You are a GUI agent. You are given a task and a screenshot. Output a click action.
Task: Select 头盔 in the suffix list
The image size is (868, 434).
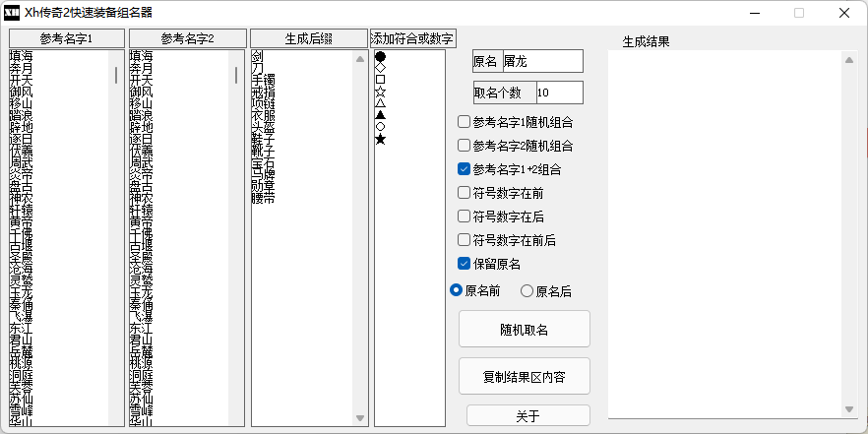[263, 127]
